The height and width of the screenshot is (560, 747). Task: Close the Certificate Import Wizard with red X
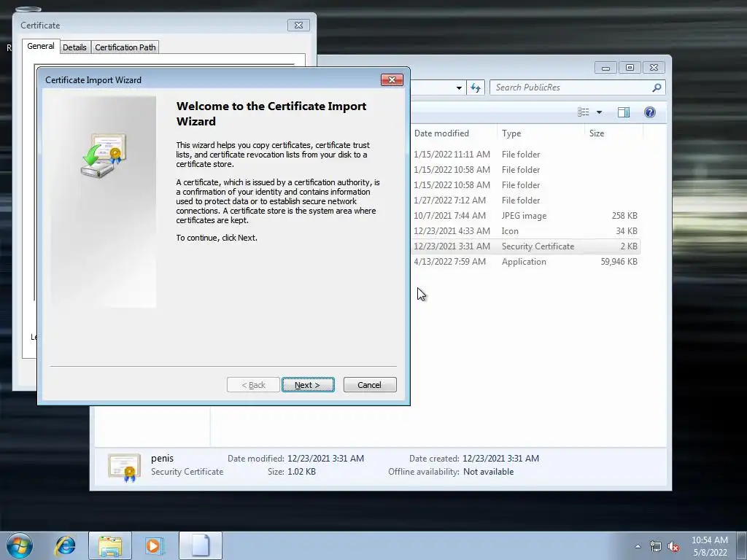(x=392, y=79)
